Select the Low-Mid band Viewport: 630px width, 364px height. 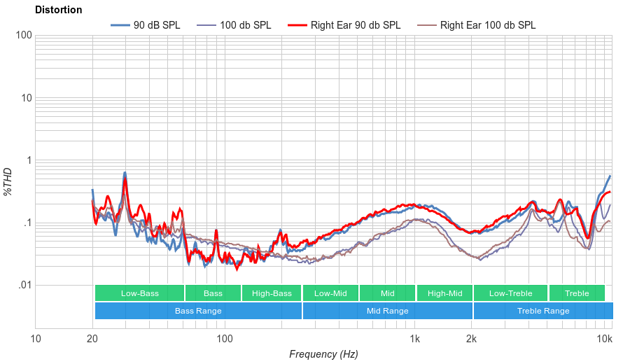tap(330, 293)
